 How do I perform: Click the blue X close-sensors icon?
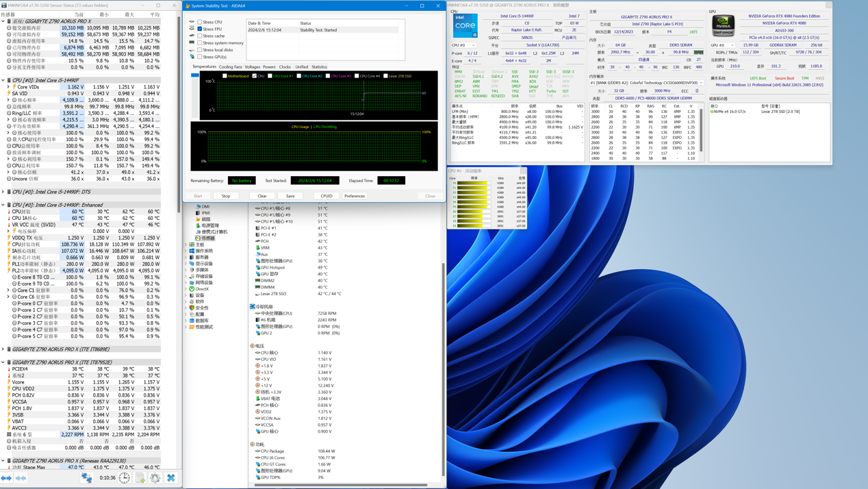(171, 478)
